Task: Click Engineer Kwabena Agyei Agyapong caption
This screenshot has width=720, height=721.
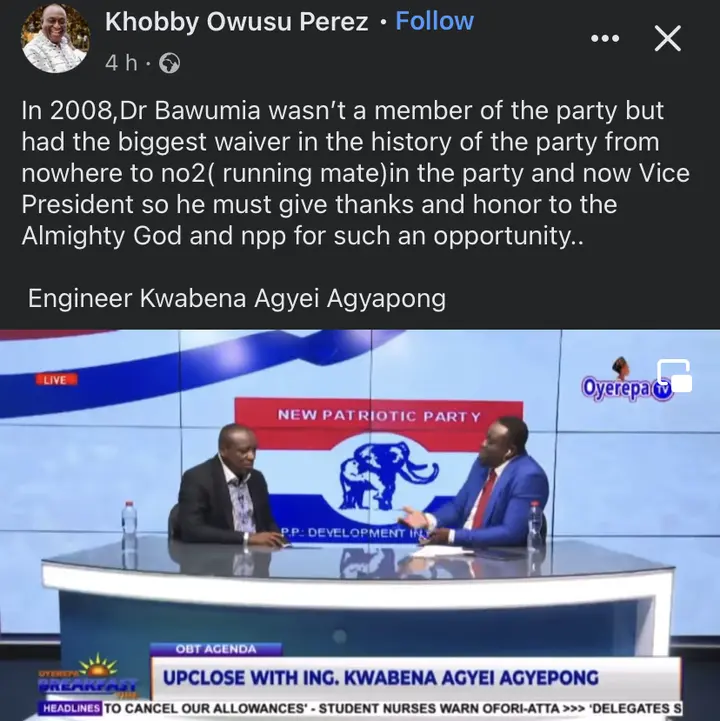Action: [x=237, y=298]
